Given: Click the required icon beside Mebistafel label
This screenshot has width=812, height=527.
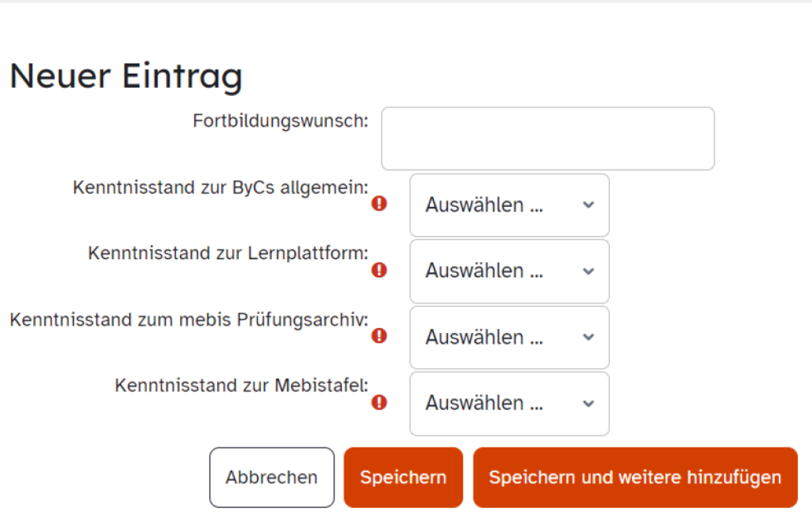Looking at the screenshot, I should [x=379, y=403].
